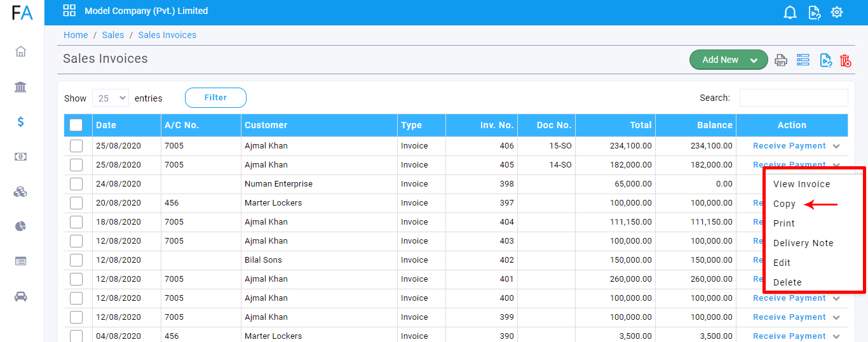Image resolution: width=868 pixels, height=342 pixels.
Task: Sort by the Balance column header
Action: point(696,125)
